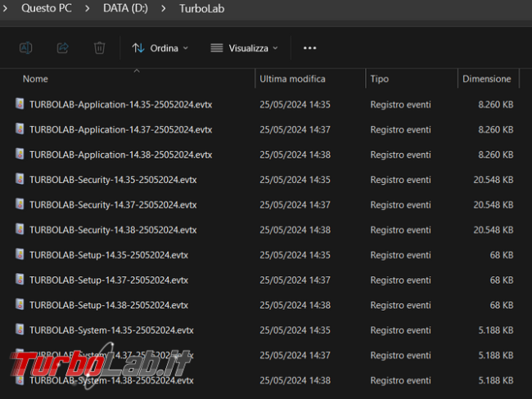Select file icon of TURBOLAB-Application-14.37-25052024.evtx

point(20,129)
